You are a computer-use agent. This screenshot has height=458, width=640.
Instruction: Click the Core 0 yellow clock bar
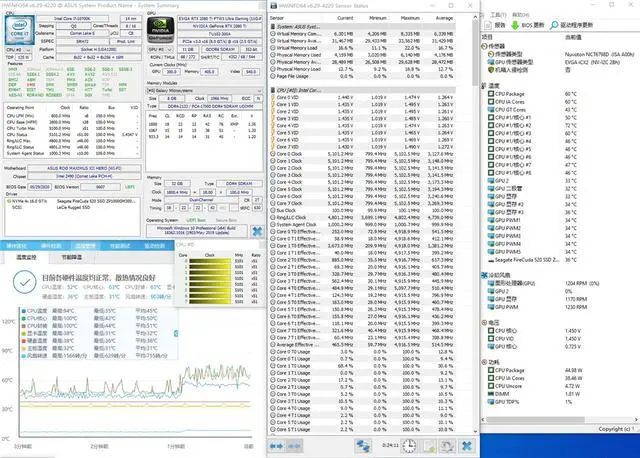(x=209, y=261)
